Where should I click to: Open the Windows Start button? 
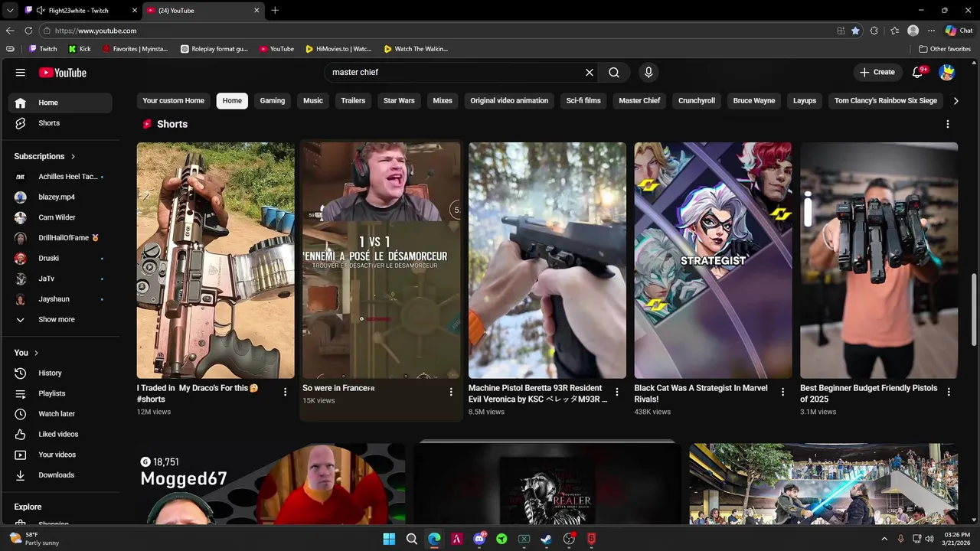tap(389, 539)
